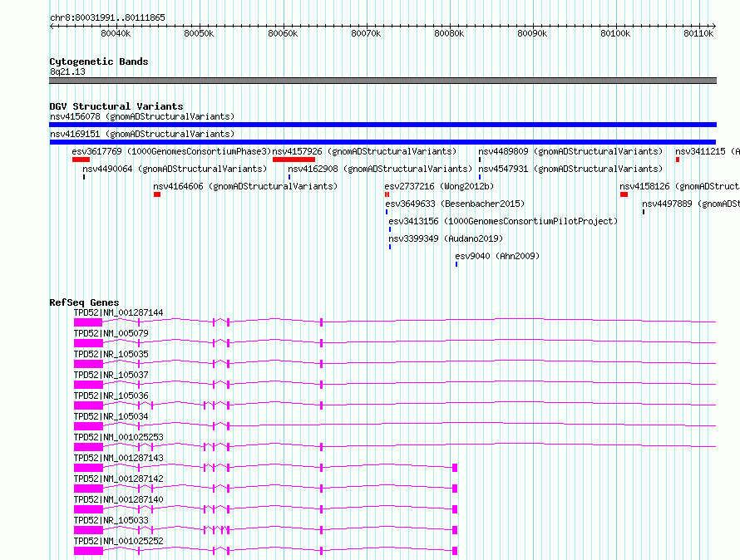Image resolution: width=740 pixels, height=560 pixels.
Task: Click the red bar under nsv4157926
Action: 294,160
